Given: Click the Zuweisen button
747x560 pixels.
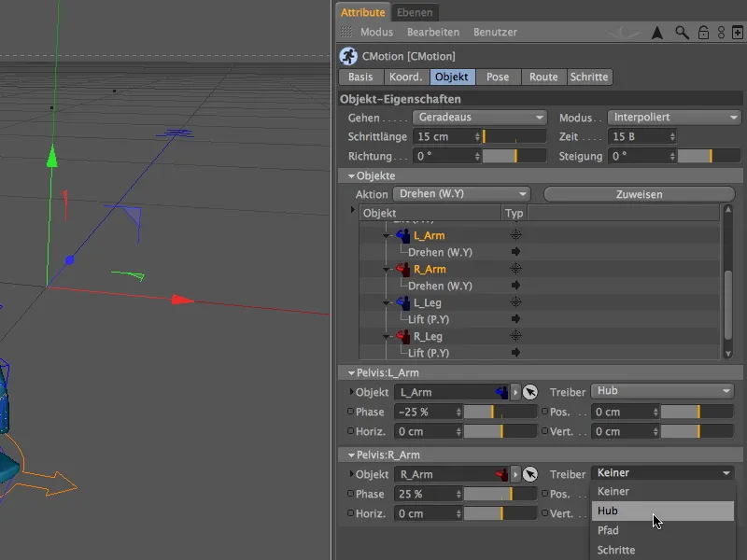Looking at the screenshot, I should point(641,194).
